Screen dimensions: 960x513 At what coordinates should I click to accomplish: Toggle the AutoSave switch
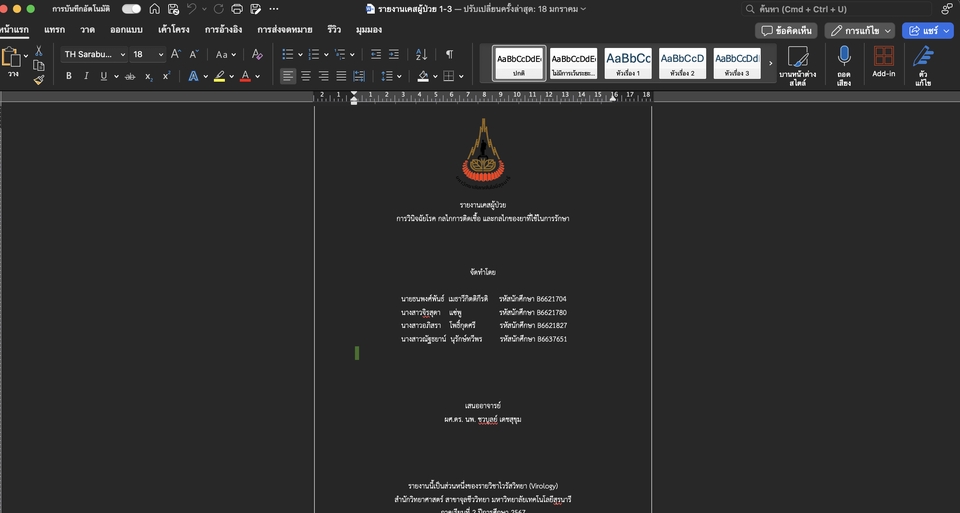point(131,9)
